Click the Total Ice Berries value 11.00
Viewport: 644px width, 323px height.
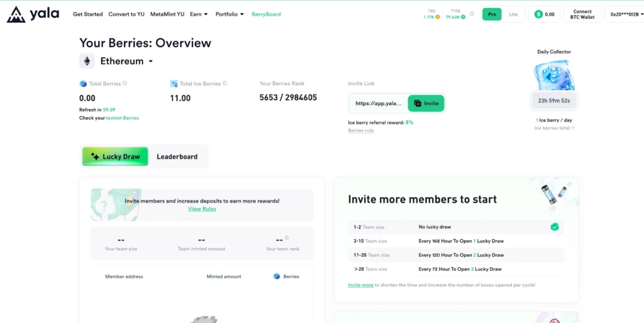180,98
